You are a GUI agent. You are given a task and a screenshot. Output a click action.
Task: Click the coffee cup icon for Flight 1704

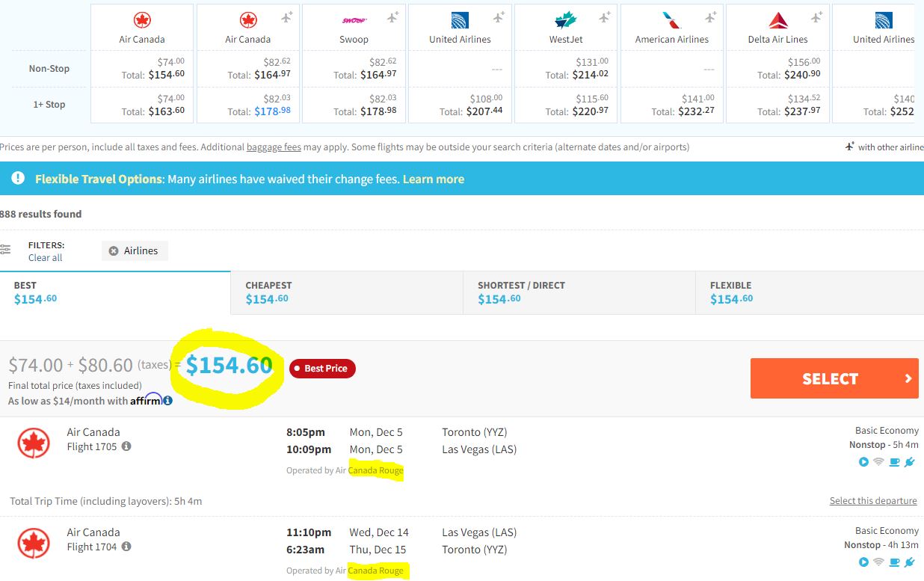[x=894, y=562]
